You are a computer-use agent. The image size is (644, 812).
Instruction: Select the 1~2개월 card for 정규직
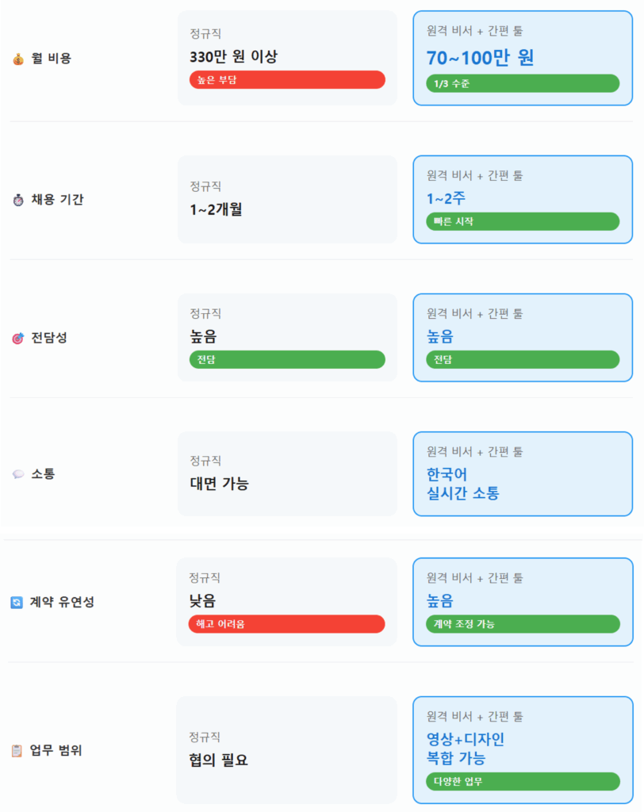pos(286,199)
